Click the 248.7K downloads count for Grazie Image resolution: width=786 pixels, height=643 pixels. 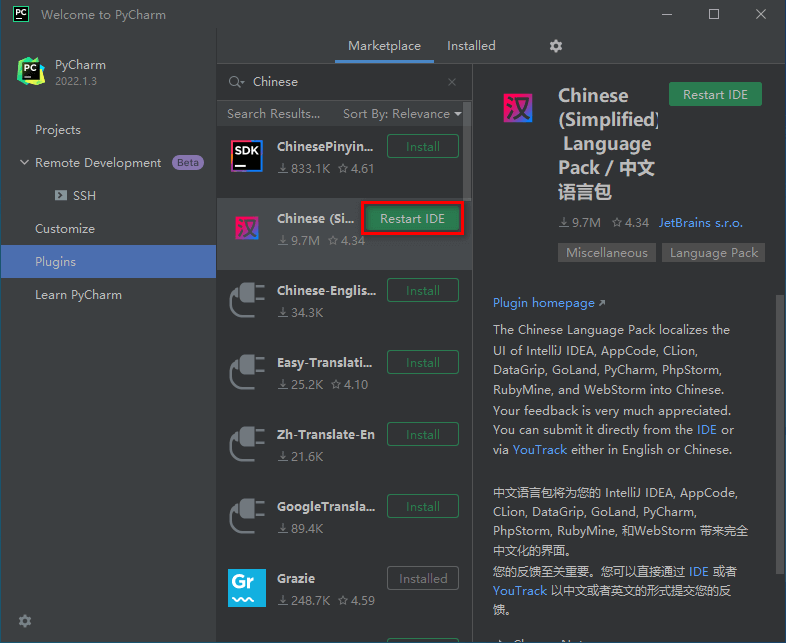coord(304,600)
